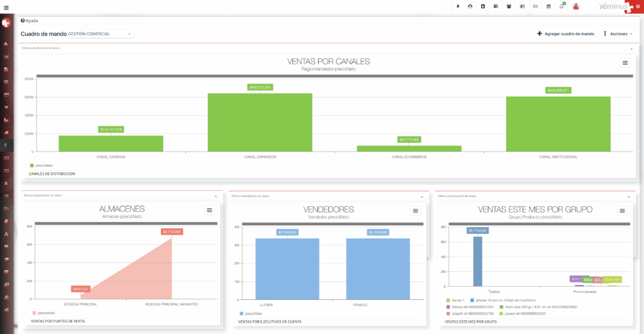The image size is (644, 334).
Task: Click the Canal Expansion green bar
Action: click(260, 122)
